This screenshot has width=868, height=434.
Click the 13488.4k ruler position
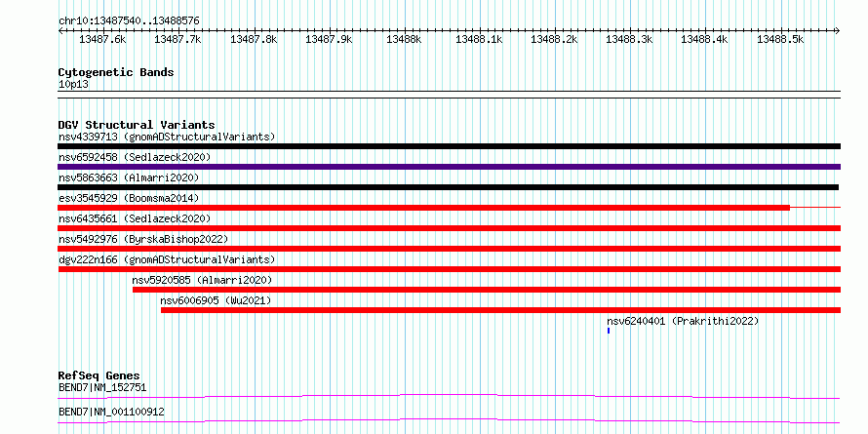pyautogui.click(x=705, y=39)
